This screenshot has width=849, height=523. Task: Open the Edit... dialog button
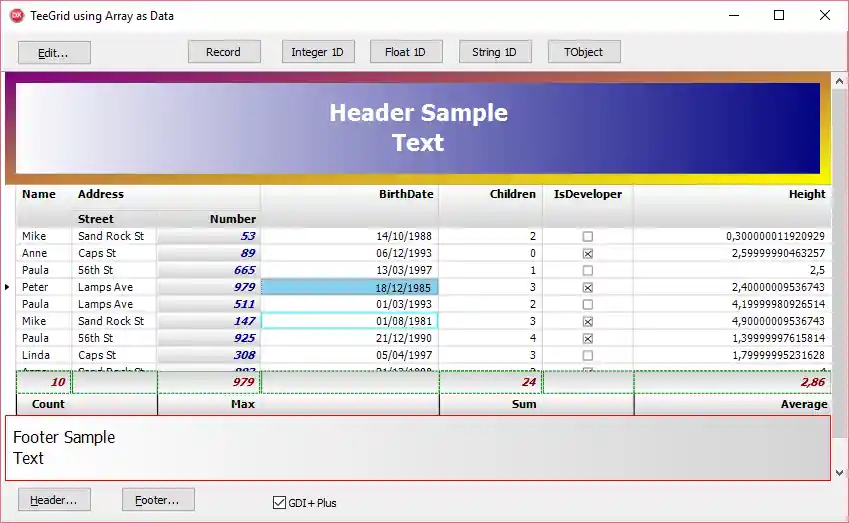click(54, 52)
